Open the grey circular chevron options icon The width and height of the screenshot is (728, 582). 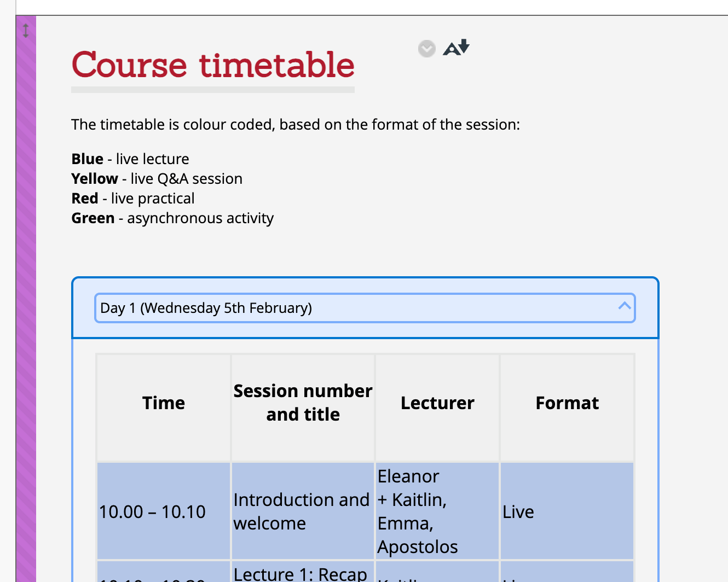427,49
